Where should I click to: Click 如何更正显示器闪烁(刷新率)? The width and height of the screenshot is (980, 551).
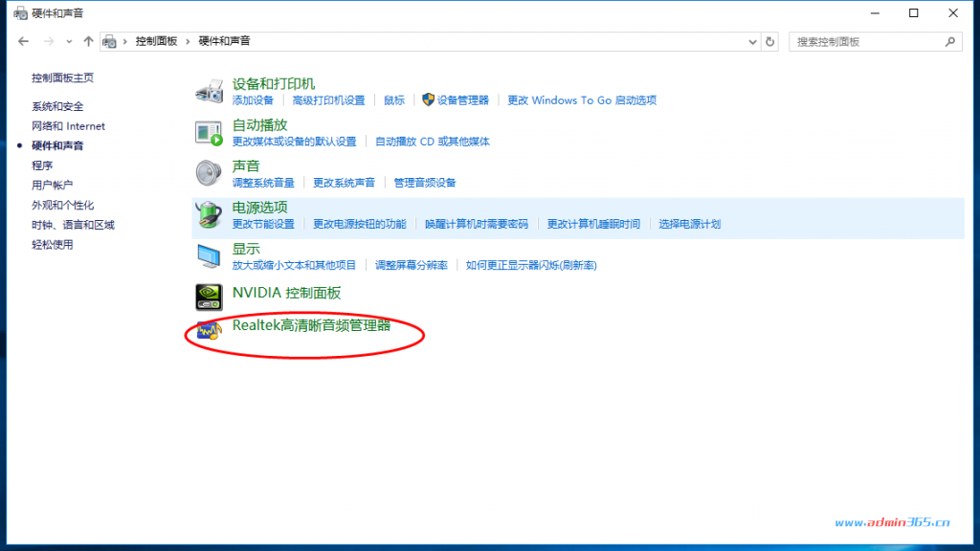tap(531, 266)
